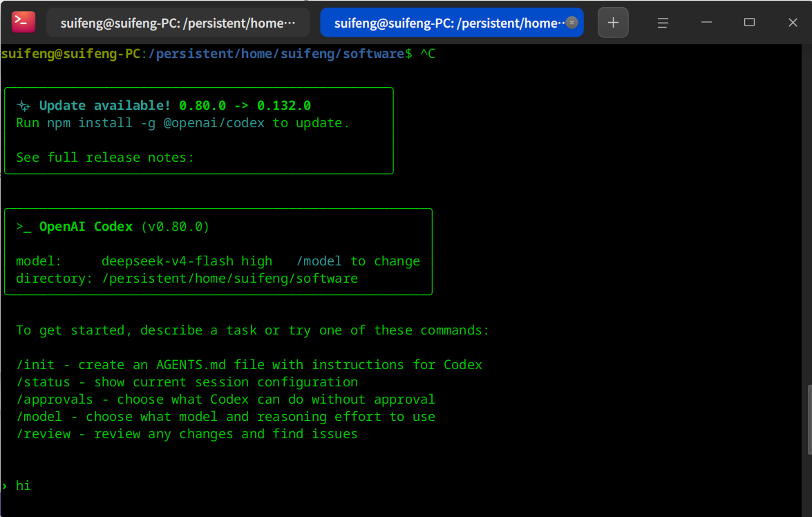This screenshot has height=517, width=812.
Task: Click the '/status - show current session configuration' line
Action: point(187,382)
